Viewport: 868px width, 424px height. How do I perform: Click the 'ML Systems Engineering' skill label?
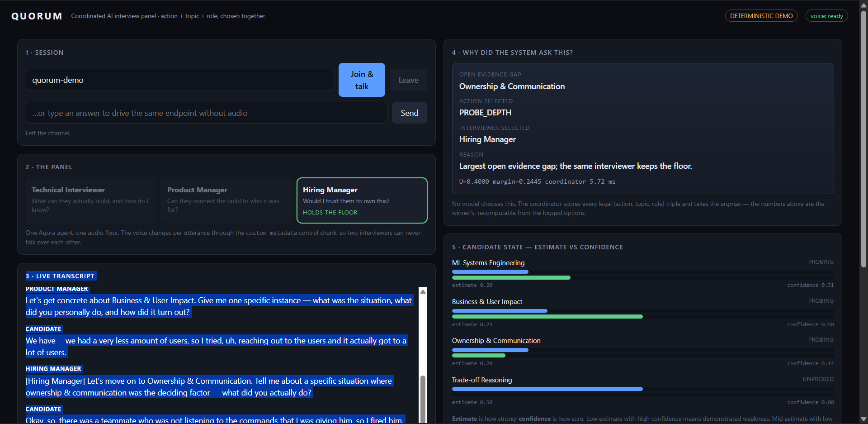(488, 263)
